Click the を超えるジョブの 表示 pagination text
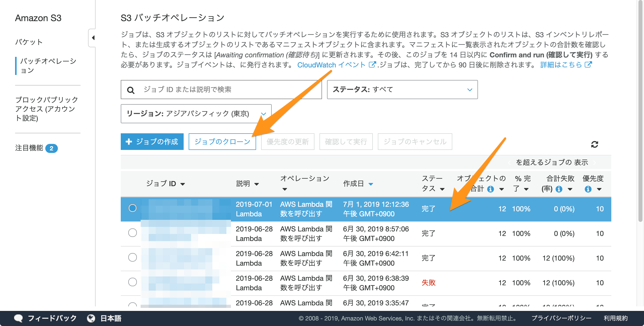Image resolution: width=644 pixels, height=326 pixels. 552,162
